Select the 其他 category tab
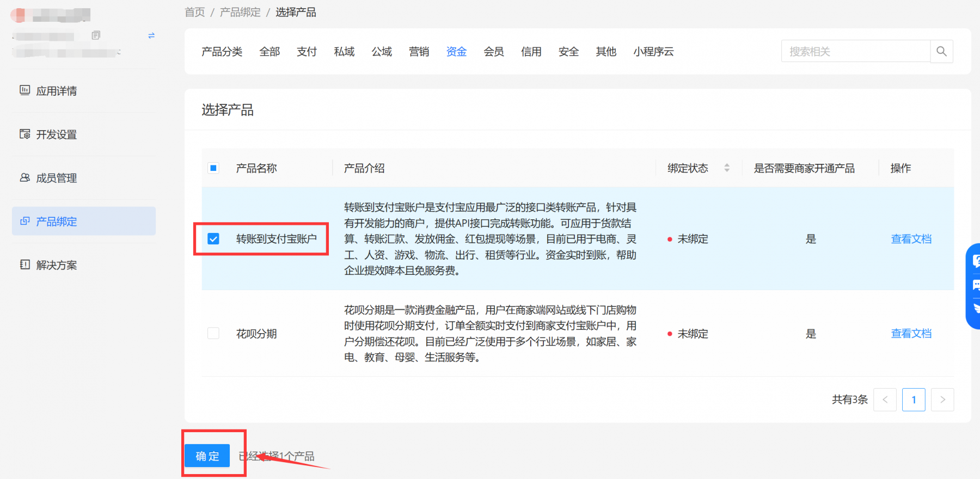This screenshot has height=479, width=980. click(606, 52)
